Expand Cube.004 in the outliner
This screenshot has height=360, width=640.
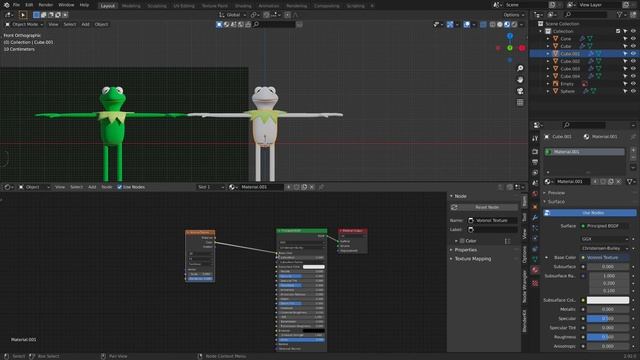548,76
